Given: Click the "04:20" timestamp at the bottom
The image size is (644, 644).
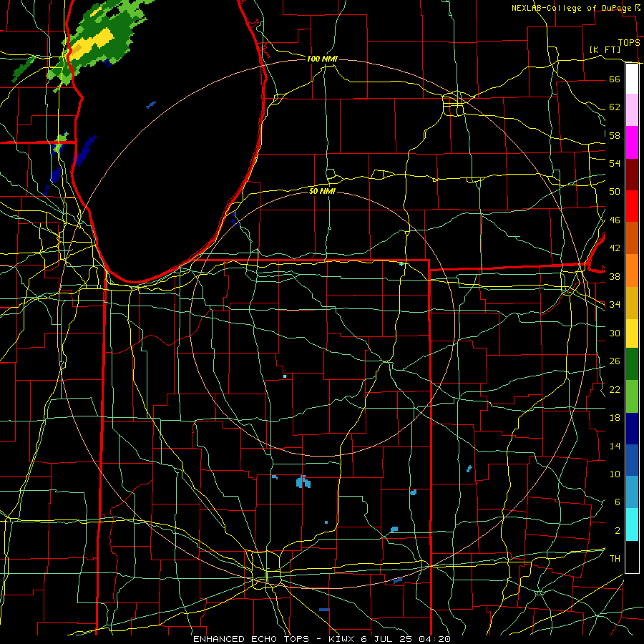Looking at the screenshot, I should click(x=434, y=639).
